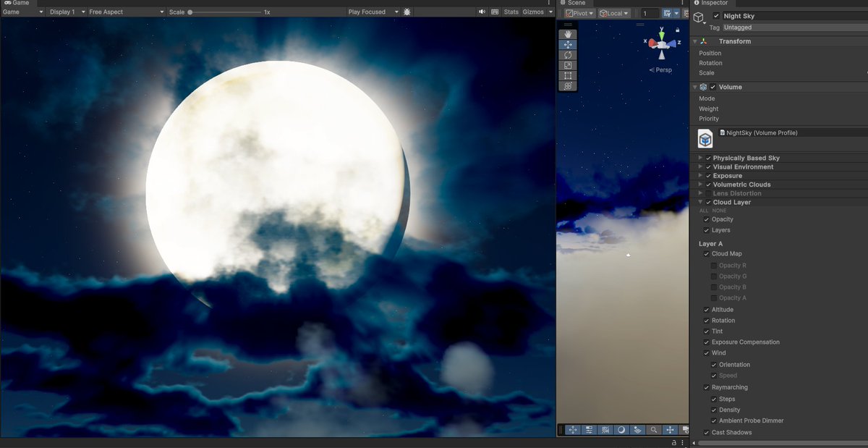Toggle the Stats button in Game view
The width and height of the screenshot is (868, 448).
click(x=511, y=12)
